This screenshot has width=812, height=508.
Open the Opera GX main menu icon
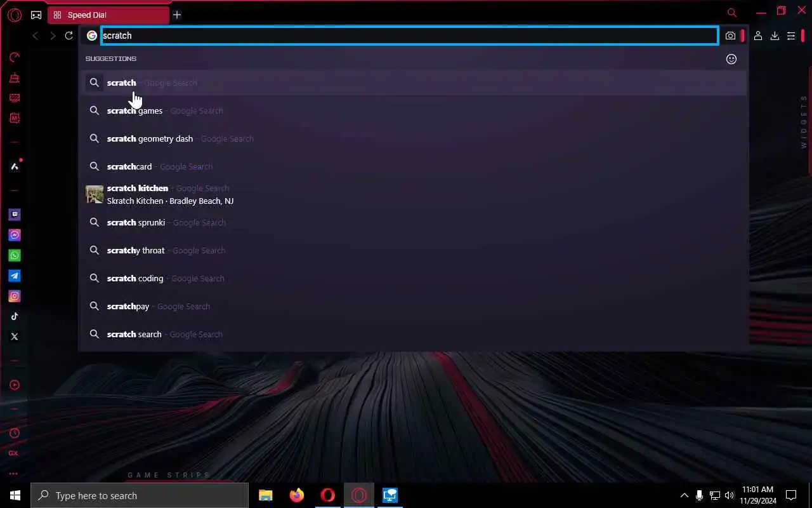[14, 15]
